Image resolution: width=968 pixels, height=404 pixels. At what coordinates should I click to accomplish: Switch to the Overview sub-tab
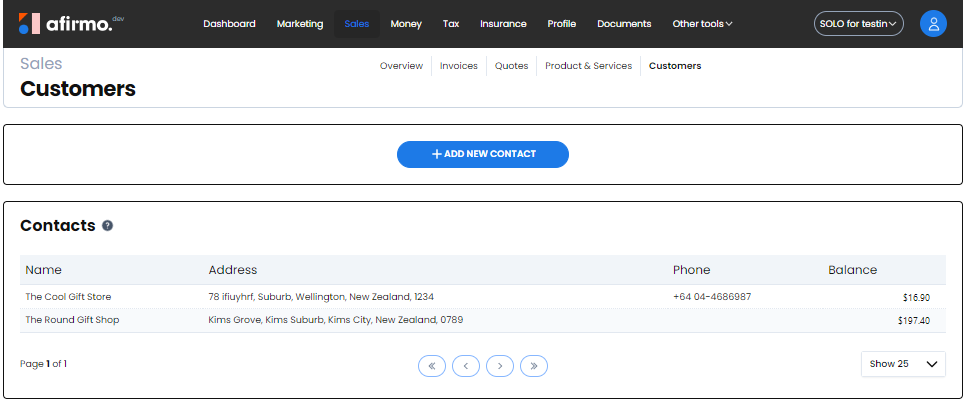click(401, 65)
